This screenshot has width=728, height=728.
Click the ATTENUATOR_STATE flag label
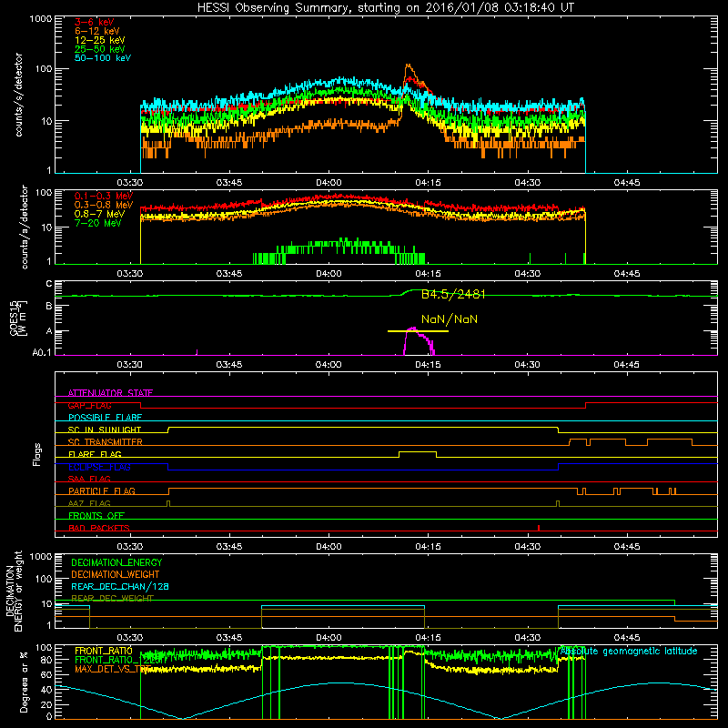[110, 393]
